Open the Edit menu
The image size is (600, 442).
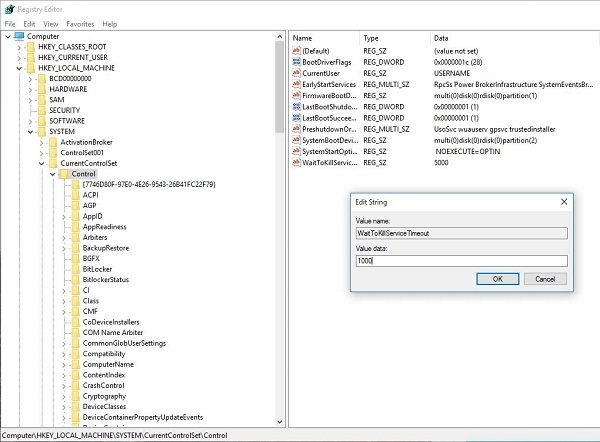(x=30, y=23)
